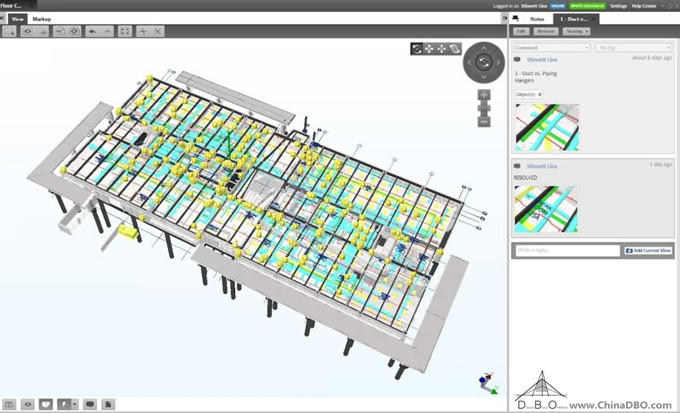The width and height of the screenshot is (680, 413).
Task: Click the section plane plus-shaped icon
Action: [x=144, y=31]
